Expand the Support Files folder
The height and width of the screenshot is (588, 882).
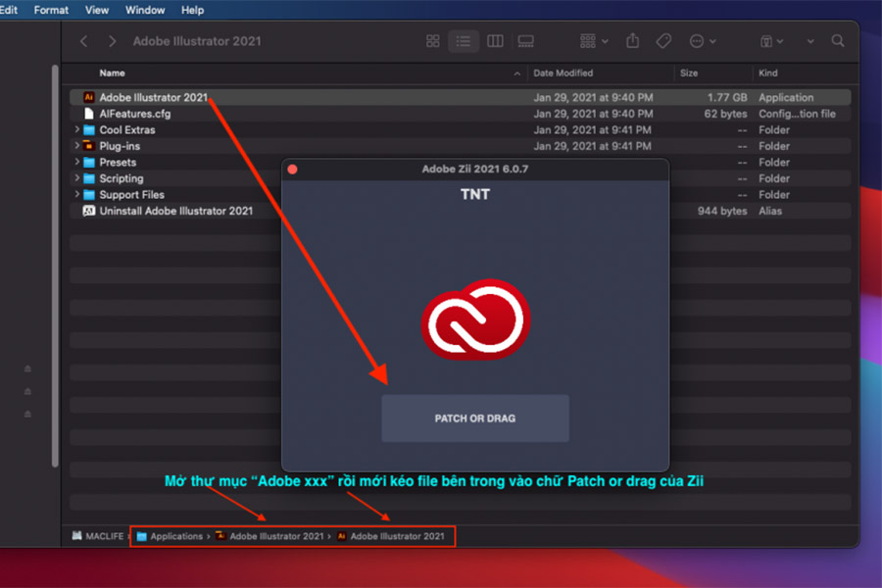pyautogui.click(x=76, y=194)
